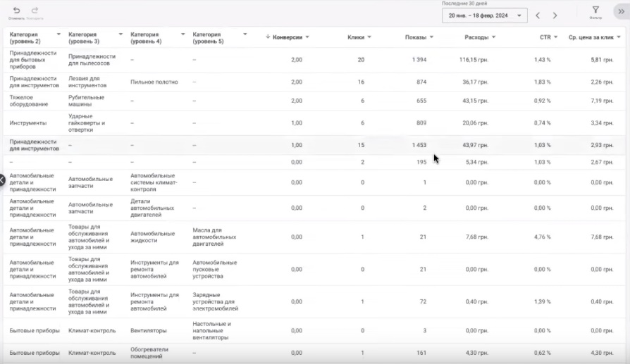Expand Категория (уровень 4) column menu
This screenshot has height=364, width=630.
click(183, 34)
